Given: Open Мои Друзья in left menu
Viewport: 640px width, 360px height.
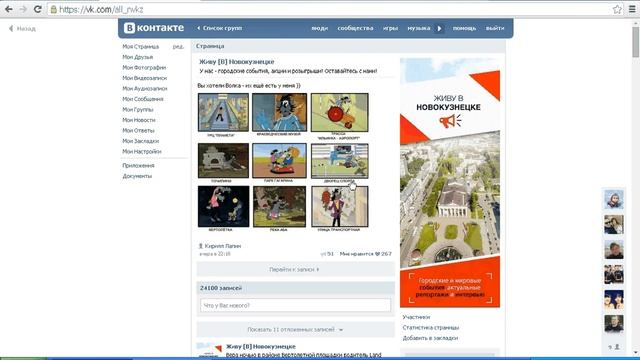Looking at the screenshot, I should (138, 57).
